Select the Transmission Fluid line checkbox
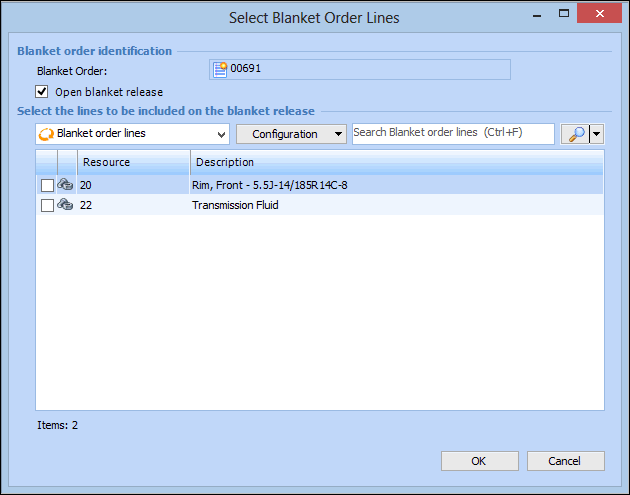Screen dimensions: 630x495 point(47,205)
